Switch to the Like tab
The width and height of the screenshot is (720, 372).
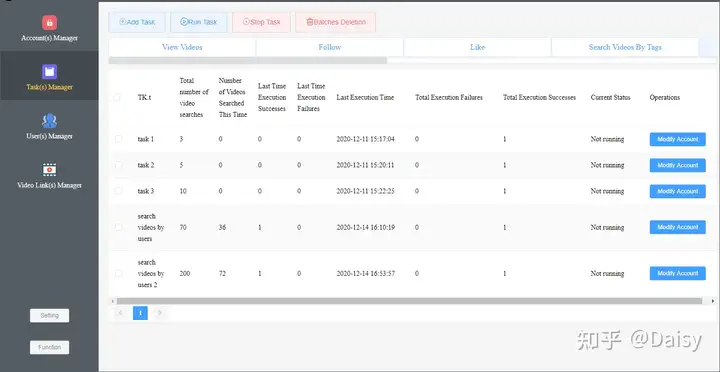tap(478, 47)
